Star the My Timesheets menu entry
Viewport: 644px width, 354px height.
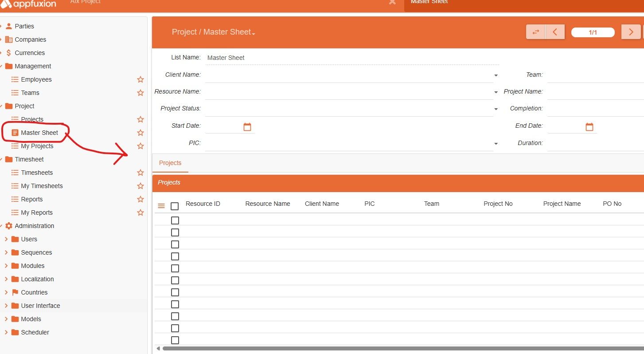141,186
